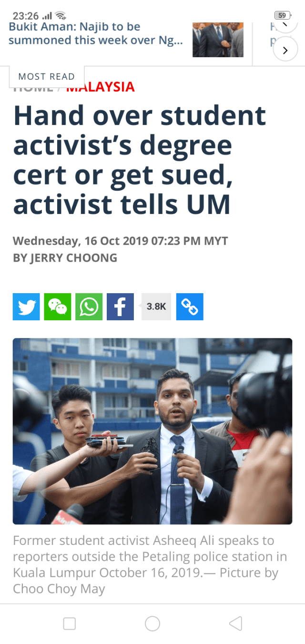Tap the battery indicator in status bar
The image size is (305, 644).
[283, 15]
